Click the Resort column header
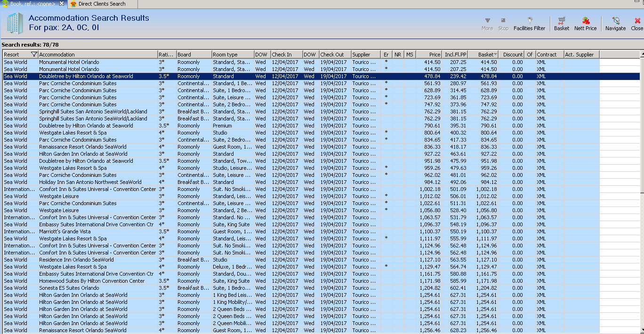Viewport: 644px width, 334px height. click(x=17, y=55)
